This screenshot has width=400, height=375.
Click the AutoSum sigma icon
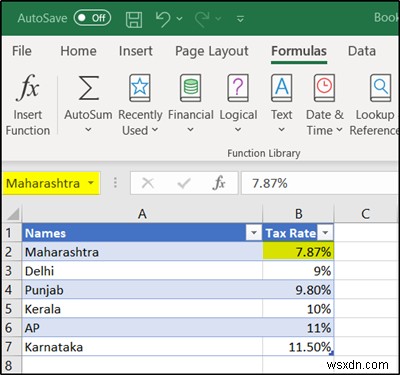point(89,88)
